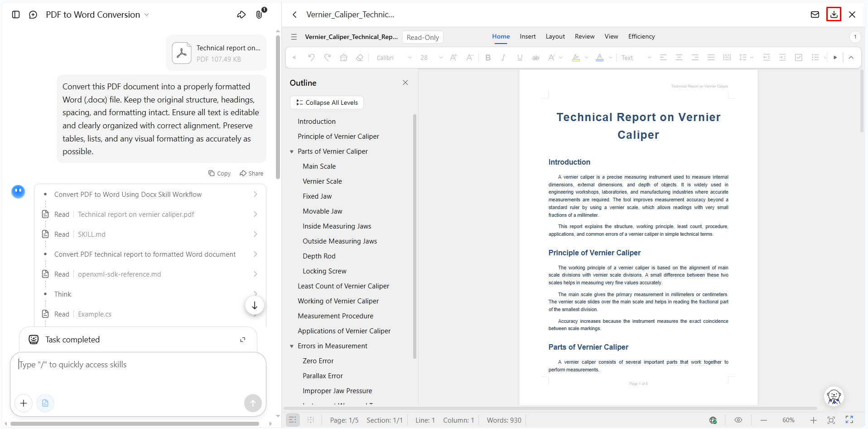Toggle the outline pane button in status bar
The image size is (868, 429).
[293, 420]
